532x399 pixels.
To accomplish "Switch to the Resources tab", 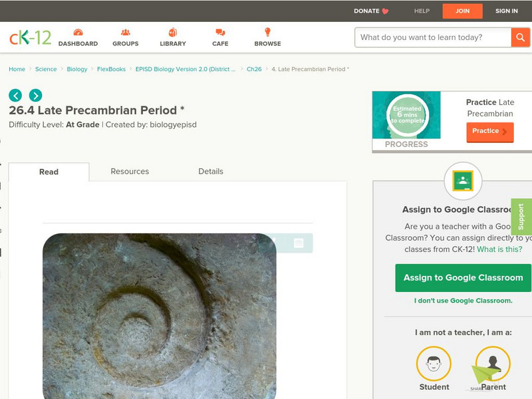I will (x=130, y=171).
